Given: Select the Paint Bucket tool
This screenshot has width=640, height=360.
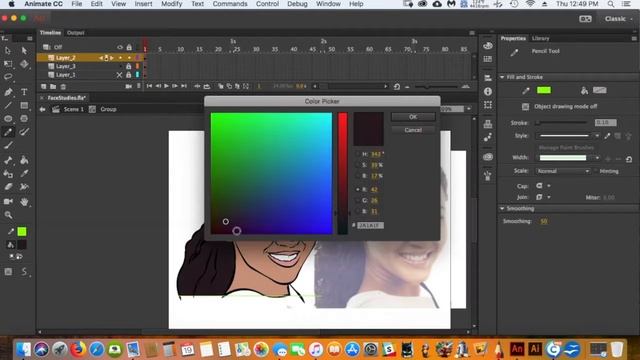Looking at the screenshot, I should (x=24, y=160).
